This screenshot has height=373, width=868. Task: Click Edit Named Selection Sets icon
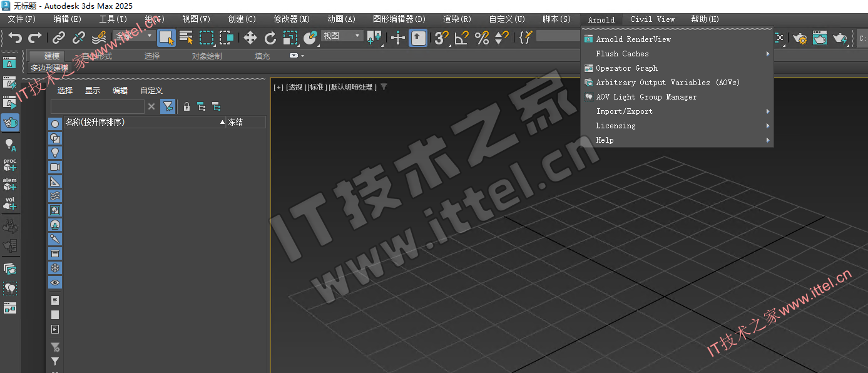tap(526, 38)
